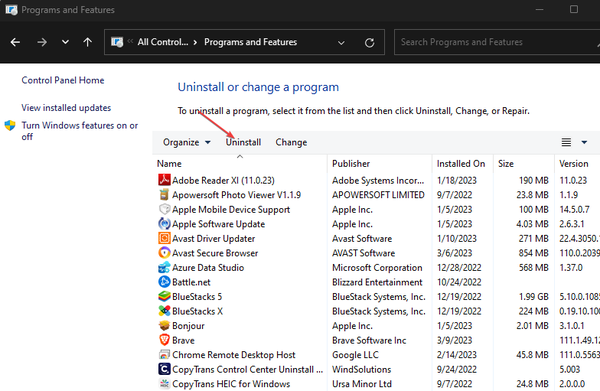
Task: Sort by the Publisher column header
Action: (x=351, y=164)
